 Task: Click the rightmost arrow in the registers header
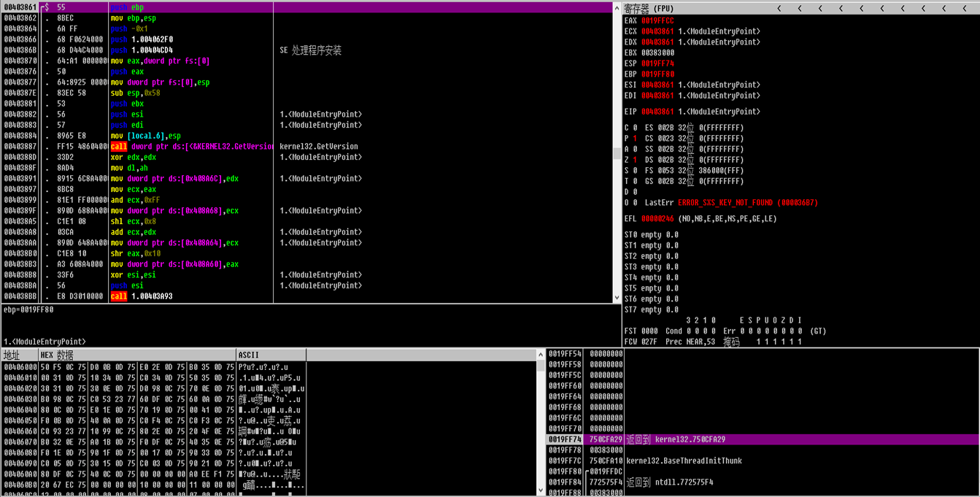coord(965,9)
